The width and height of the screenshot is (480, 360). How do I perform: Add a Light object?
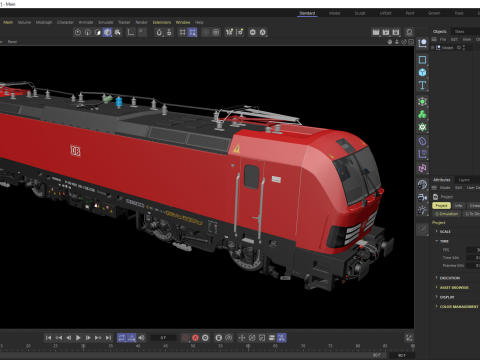[422, 210]
